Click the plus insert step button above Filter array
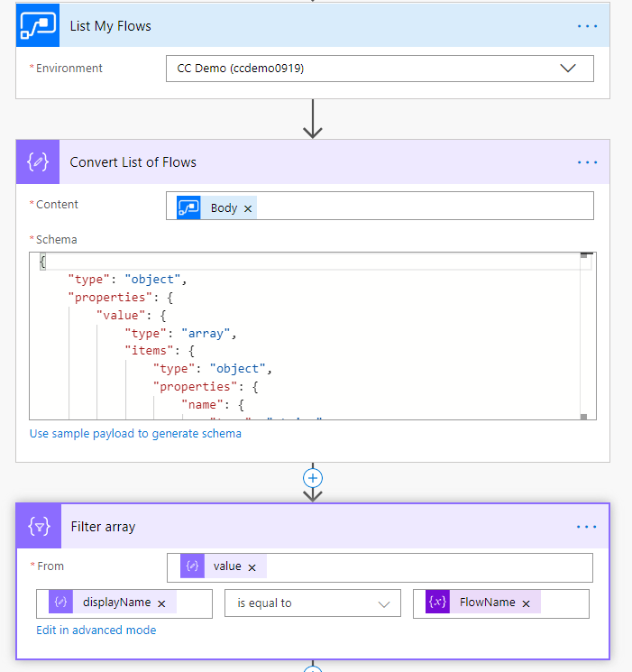 coord(313,478)
